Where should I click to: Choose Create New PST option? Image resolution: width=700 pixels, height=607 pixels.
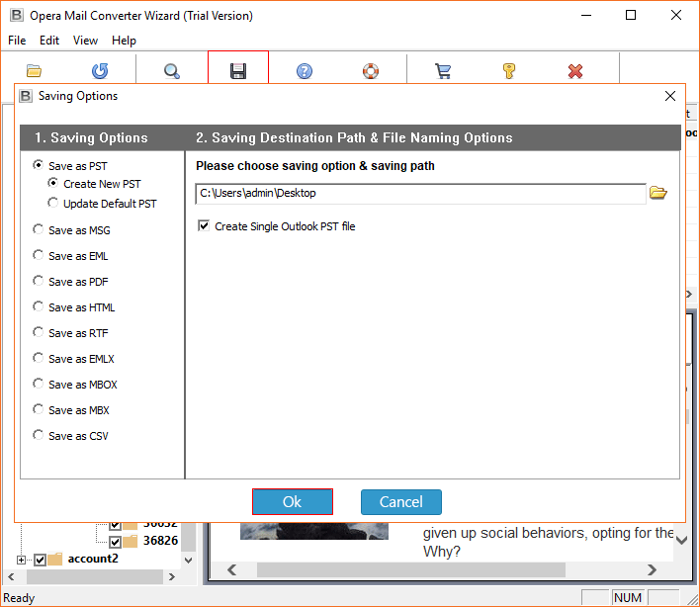coord(53,183)
